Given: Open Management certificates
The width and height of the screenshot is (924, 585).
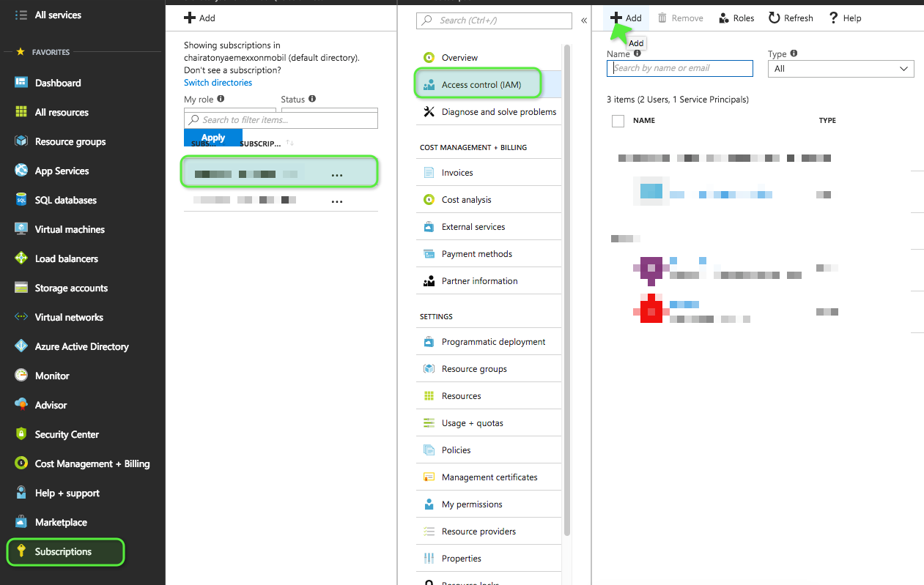Looking at the screenshot, I should point(489,477).
